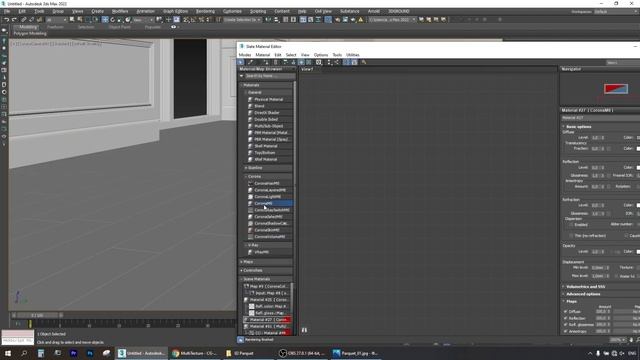This screenshot has width=640, height=360.
Task: Open the Render Setup teapot icon
Action: click(337, 20)
